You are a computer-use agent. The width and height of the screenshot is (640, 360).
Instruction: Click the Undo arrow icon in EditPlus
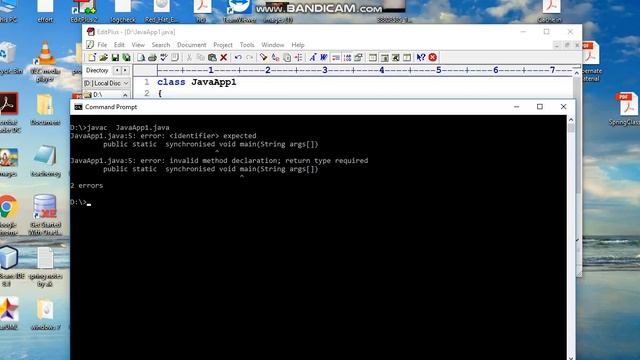(x=238, y=58)
